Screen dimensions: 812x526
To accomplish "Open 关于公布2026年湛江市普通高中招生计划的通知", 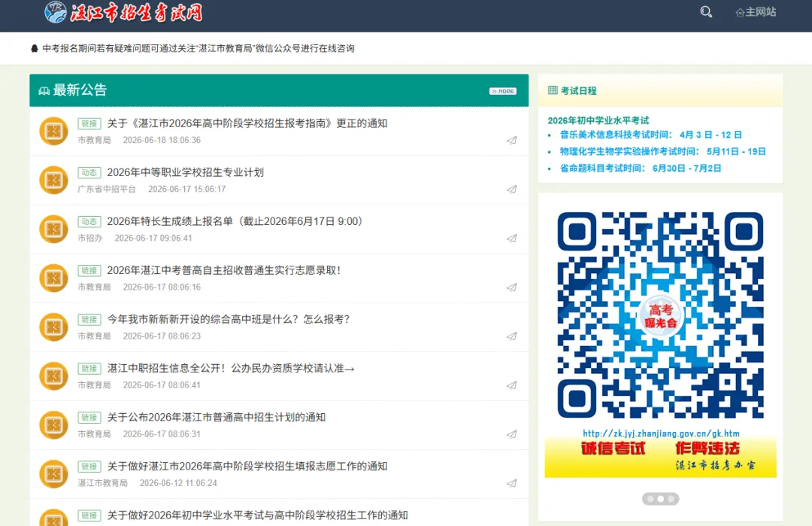I will click(217, 417).
